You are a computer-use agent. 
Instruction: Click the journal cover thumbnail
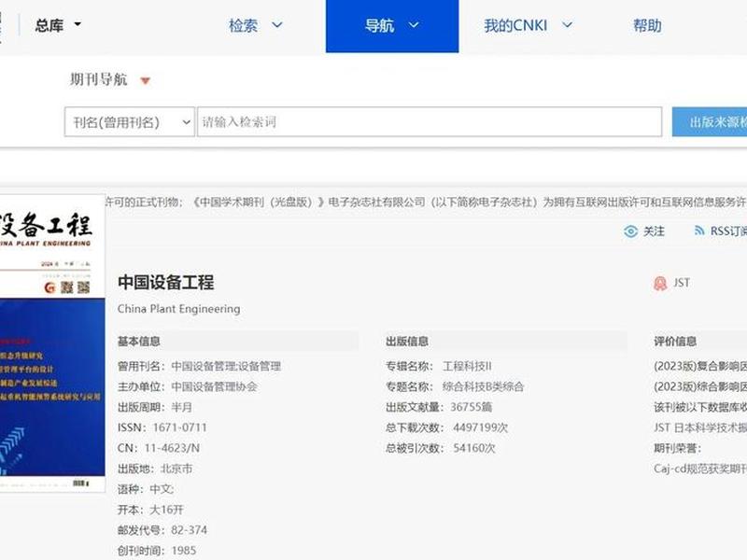tap(52, 343)
